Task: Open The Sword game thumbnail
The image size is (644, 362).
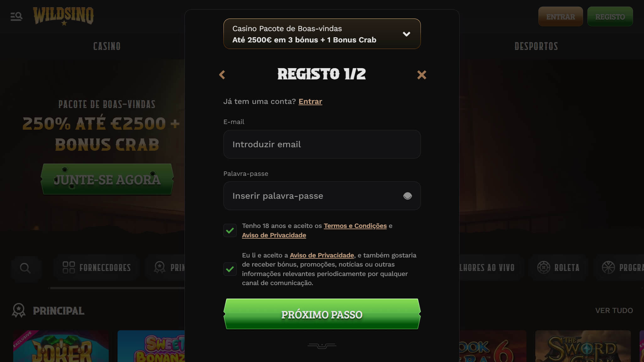Action: point(583,346)
